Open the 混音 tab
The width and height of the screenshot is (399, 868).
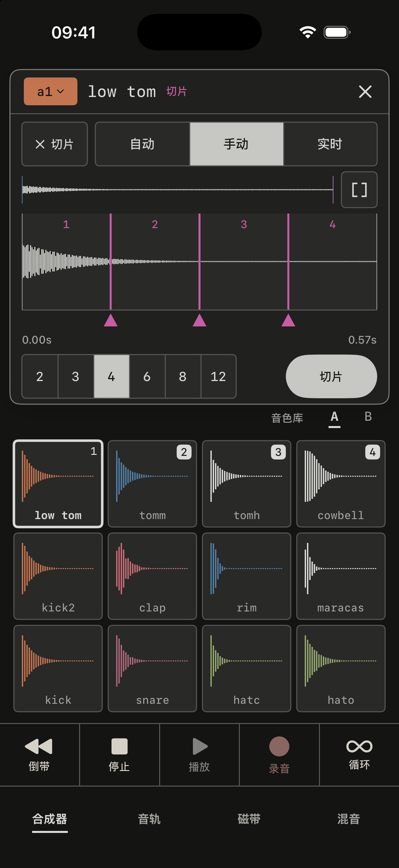coord(349,819)
